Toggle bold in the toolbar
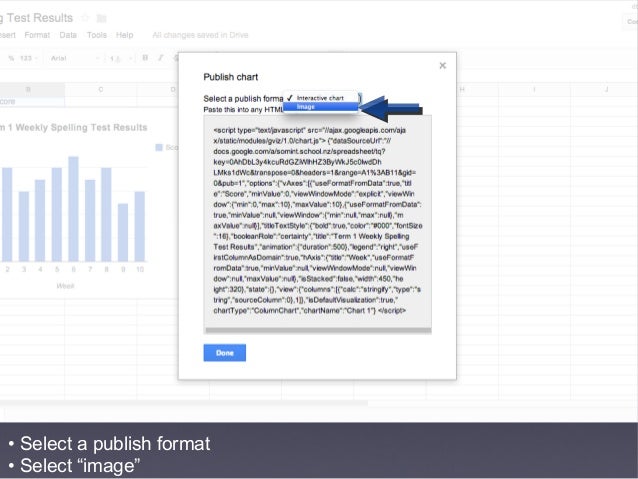The height and width of the screenshot is (479, 638). 145,58
